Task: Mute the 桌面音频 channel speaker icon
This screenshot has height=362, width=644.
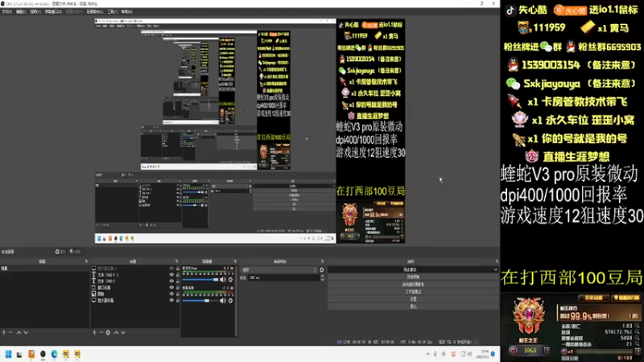Action: (223, 301)
